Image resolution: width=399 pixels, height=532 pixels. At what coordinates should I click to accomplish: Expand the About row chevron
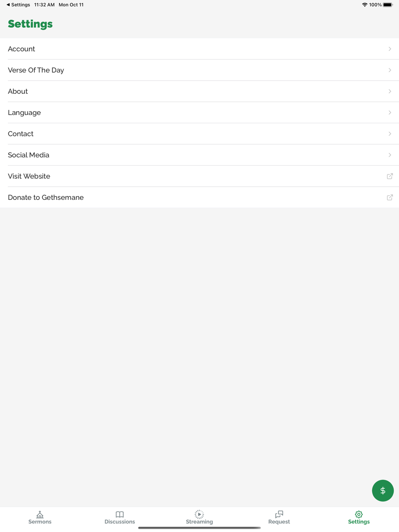tap(390, 91)
